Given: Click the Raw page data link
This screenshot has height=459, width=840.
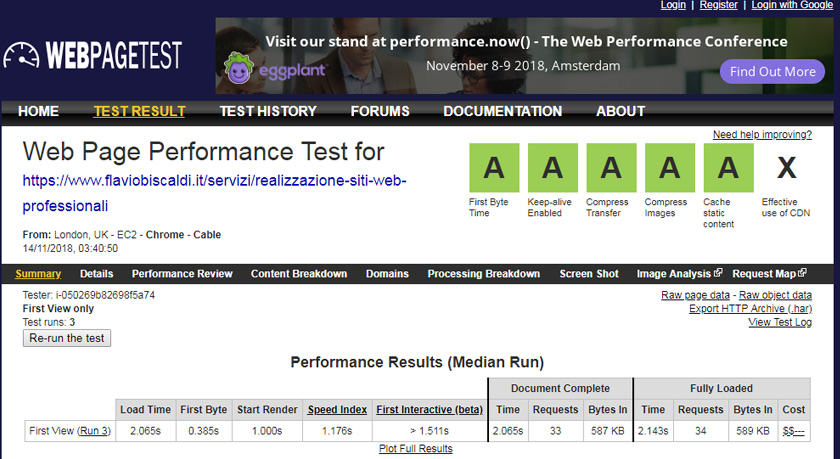Looking at the screenshot, I should [x=695, y=295].
